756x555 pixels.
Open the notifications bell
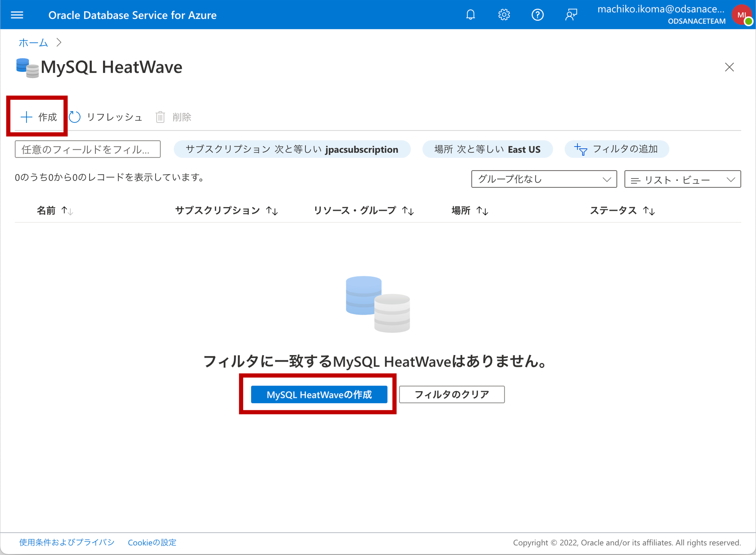pyautogui.click(x=470, y=15)
